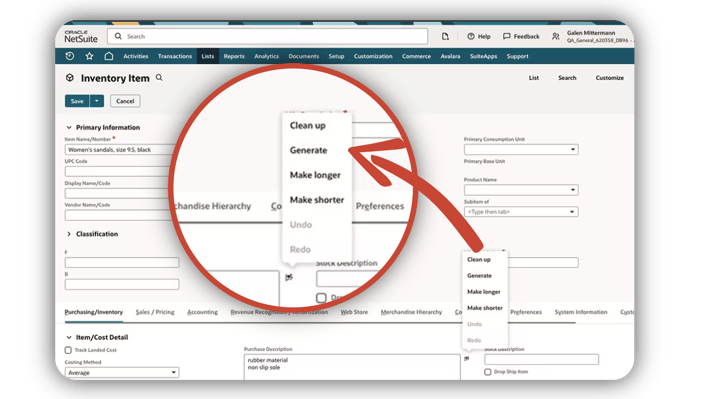Click the Item Name/Number field
Viewport: 711px width, 399px height.
(121, 150)
